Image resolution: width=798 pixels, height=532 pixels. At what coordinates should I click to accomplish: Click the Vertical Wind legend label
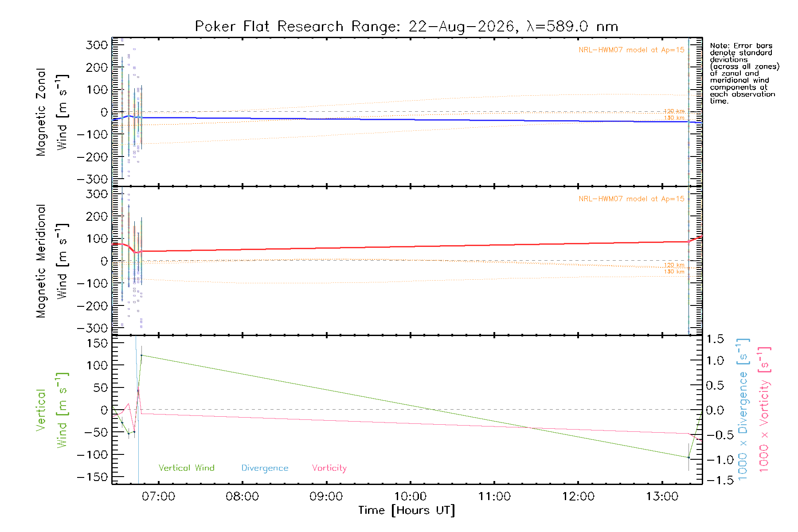pyautogui.click(x=186, y=468)
